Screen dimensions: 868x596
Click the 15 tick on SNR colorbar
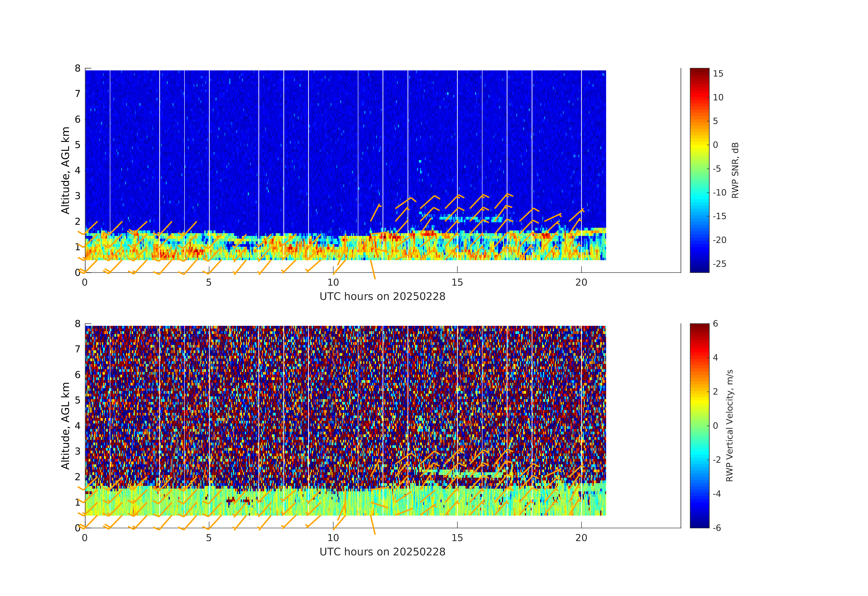(x=718, y=74)
